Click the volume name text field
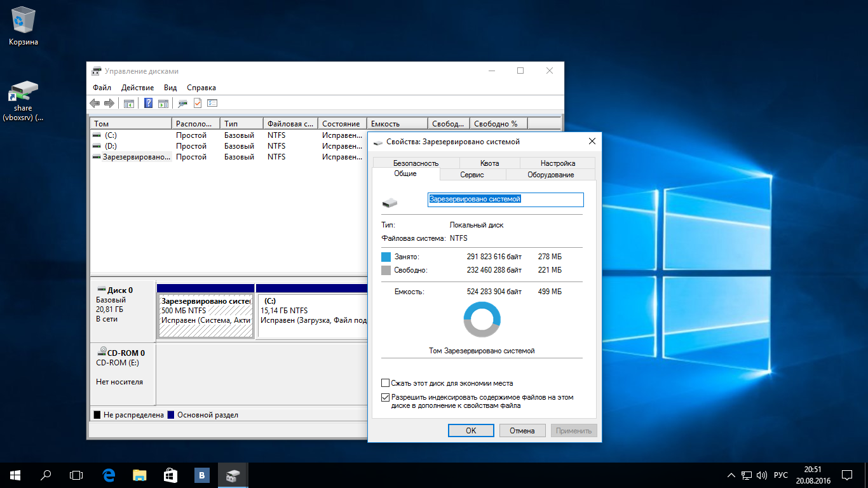The width and height of the screenshot is (868, 488). coord(505,200)
